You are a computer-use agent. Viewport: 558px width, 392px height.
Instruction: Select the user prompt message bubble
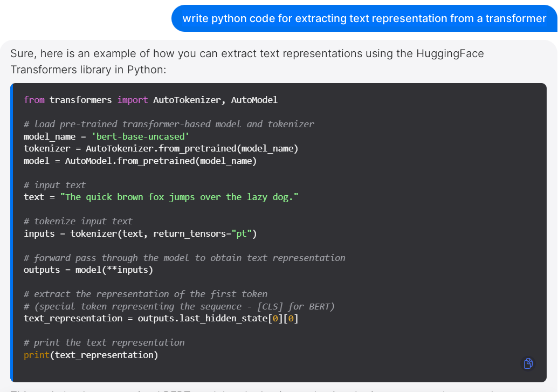pyautogui.click(x=364, y=18)
